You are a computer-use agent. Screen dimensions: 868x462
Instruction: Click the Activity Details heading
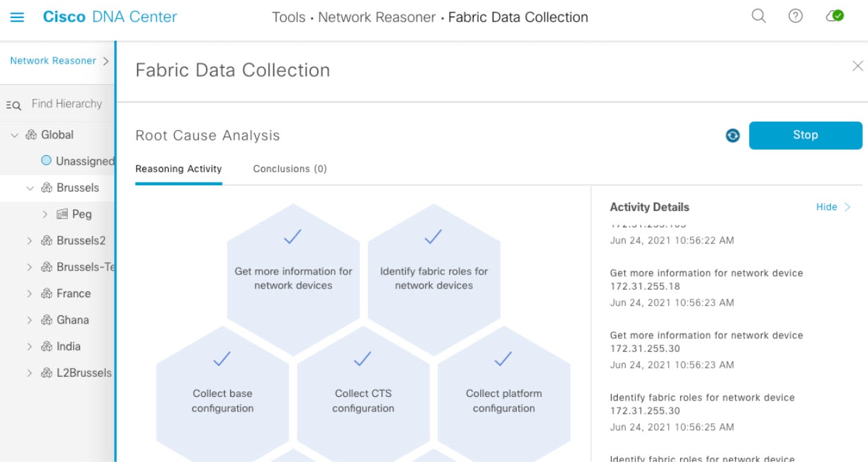pos(650,207)
